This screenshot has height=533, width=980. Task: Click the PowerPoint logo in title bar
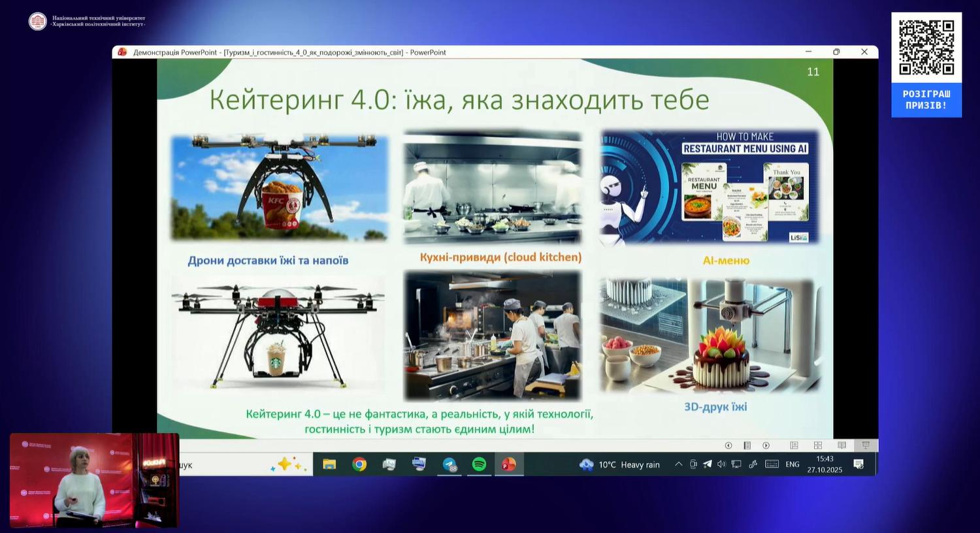coord(122,52)
